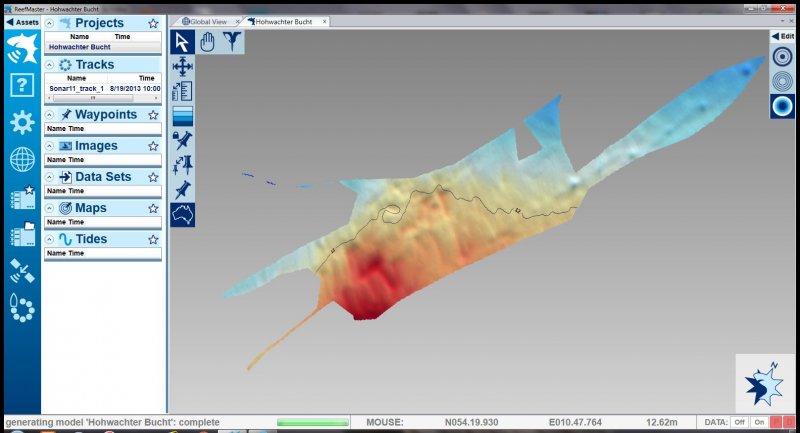Collapse the Waypoints section

point(49,115)
